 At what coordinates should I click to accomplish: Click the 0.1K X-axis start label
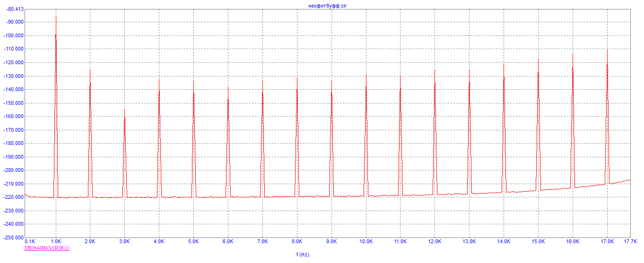click(x=30, y=241)
